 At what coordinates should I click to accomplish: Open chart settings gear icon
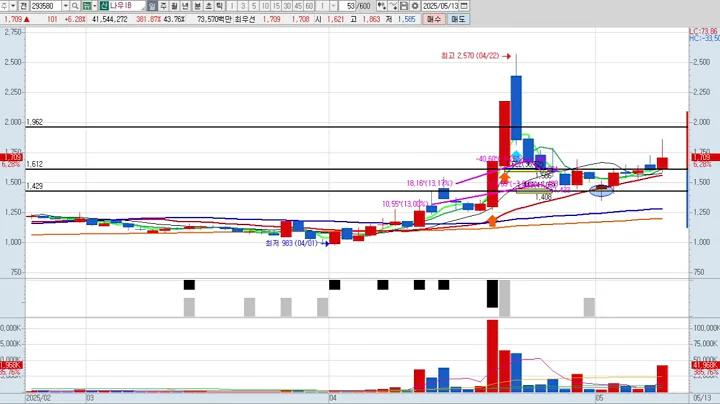point(415,6)
